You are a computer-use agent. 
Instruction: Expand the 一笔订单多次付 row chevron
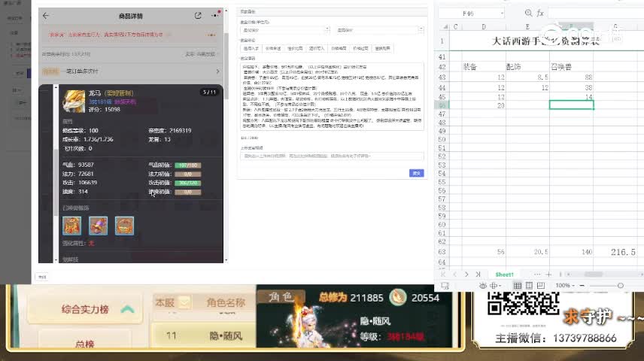click(217, 71)
